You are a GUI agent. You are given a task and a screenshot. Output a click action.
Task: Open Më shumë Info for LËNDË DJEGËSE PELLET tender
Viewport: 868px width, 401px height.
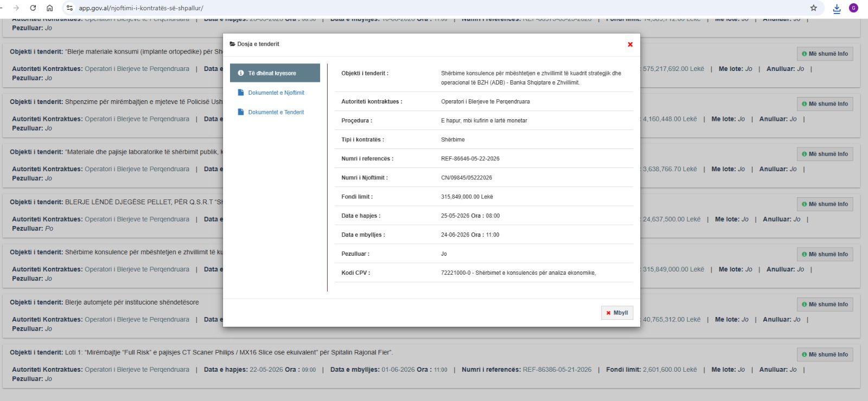[x=825, y=204]
